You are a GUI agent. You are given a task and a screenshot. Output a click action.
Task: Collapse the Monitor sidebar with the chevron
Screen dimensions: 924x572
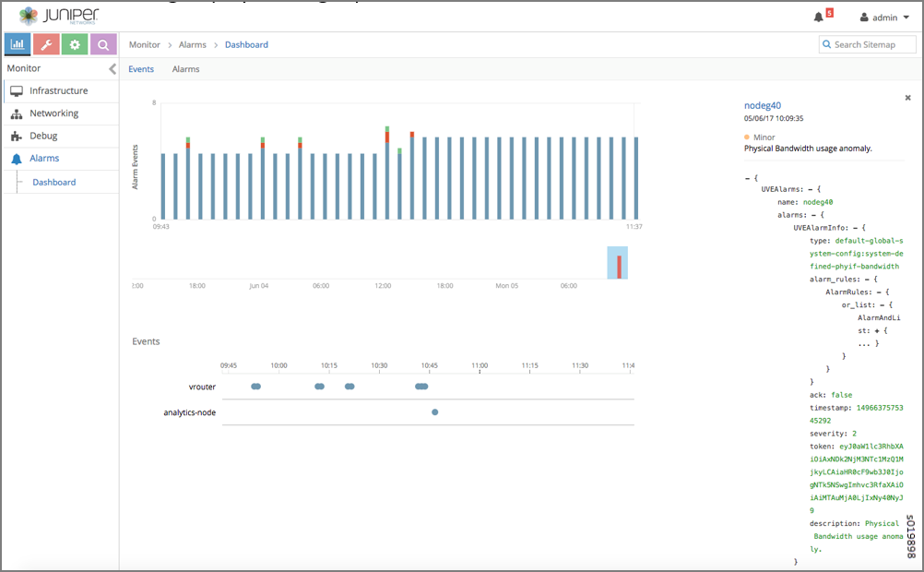[x=113, y=68]
